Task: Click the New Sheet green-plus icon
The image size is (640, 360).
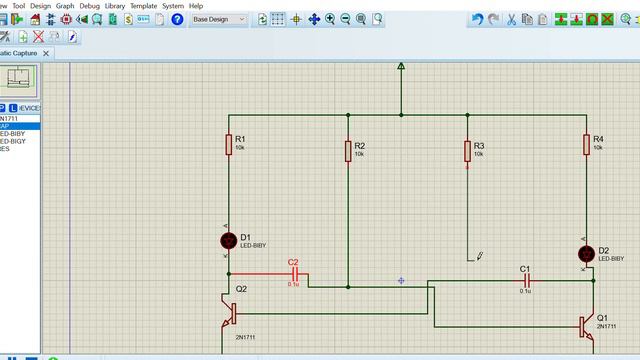Action: click(23, 37)
